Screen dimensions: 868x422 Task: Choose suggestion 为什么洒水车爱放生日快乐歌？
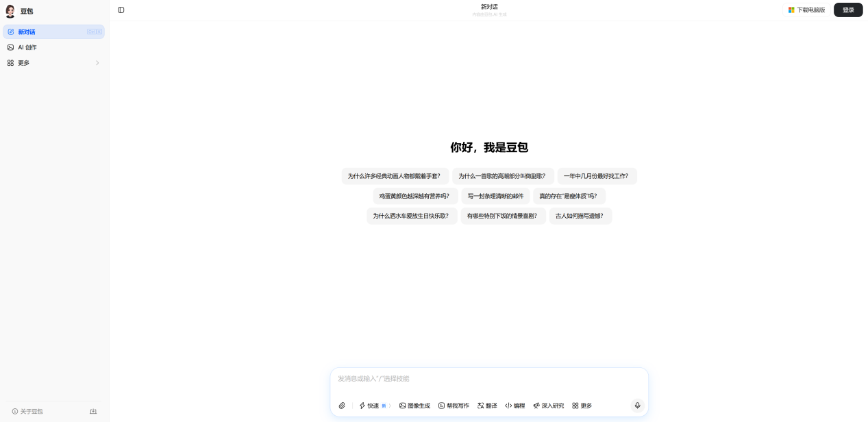412,216
